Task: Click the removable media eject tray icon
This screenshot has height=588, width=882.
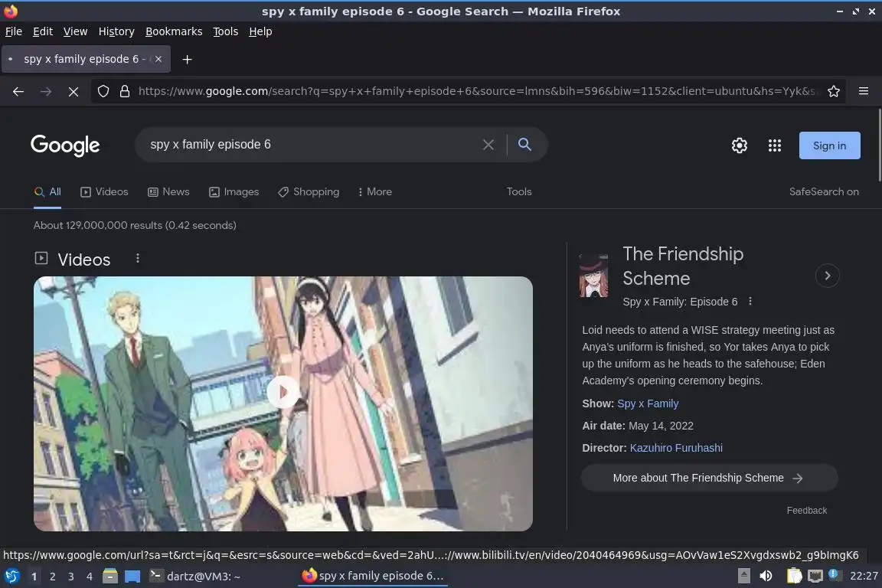Action: coord(743,576)
